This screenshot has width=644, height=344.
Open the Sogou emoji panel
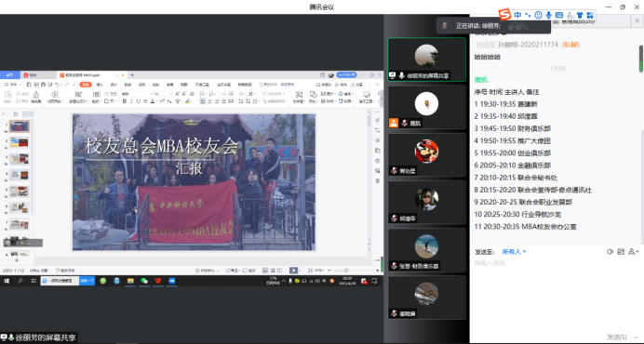tap(538, 15)
